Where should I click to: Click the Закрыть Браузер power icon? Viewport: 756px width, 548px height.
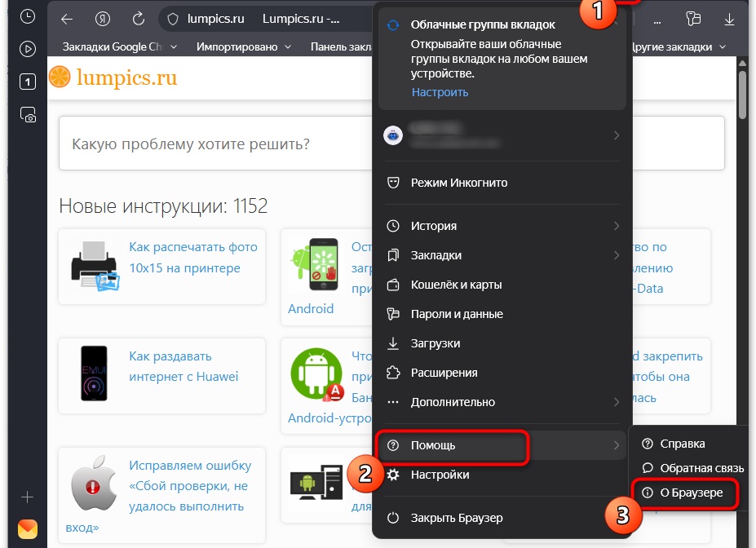(393, 518)
